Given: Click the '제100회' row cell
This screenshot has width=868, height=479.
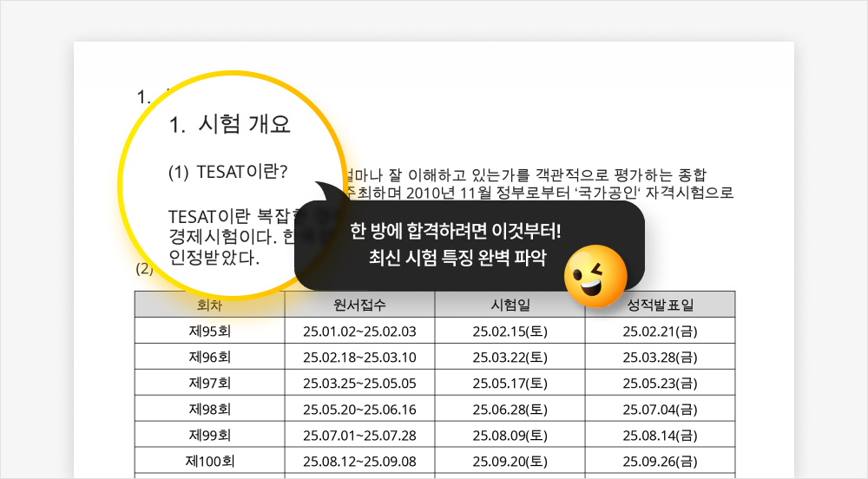Looking at the screenshot, I should point(210,461).
